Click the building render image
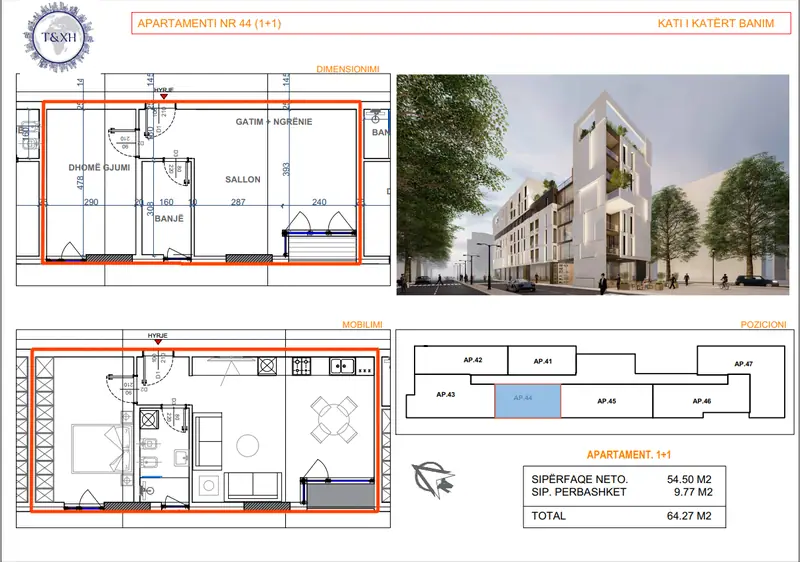The image size is (800, 562). pyautogui.click(x=593, y=185)
